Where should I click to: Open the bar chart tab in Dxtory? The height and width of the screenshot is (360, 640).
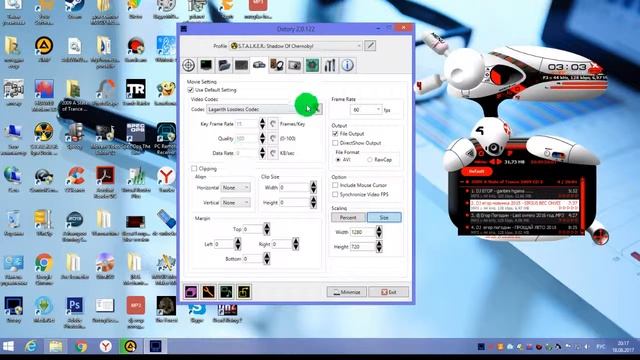coord(330,65)
